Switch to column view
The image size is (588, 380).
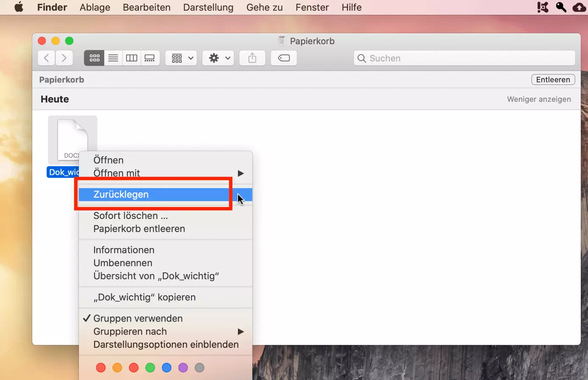point(132,58)
